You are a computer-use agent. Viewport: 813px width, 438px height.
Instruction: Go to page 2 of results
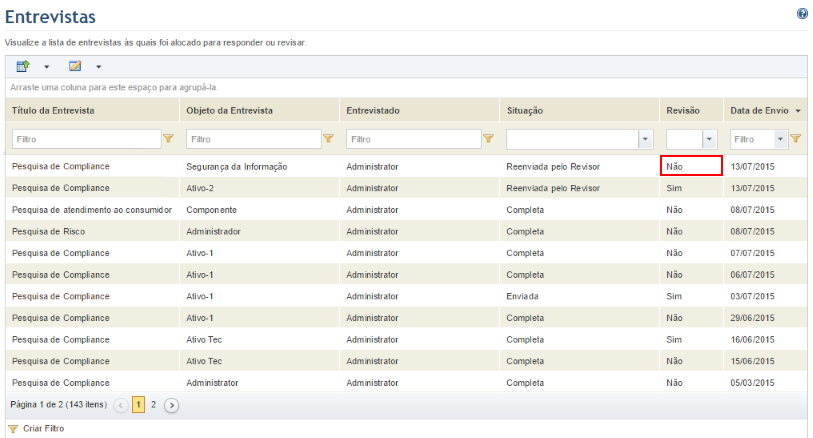click(153, 405)
